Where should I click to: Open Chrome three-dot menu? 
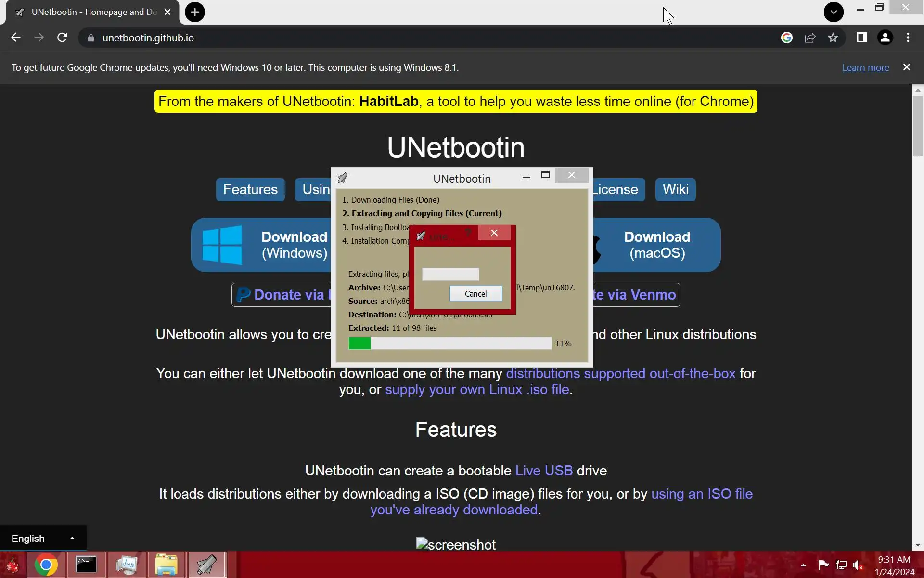(x=908, y=38)
